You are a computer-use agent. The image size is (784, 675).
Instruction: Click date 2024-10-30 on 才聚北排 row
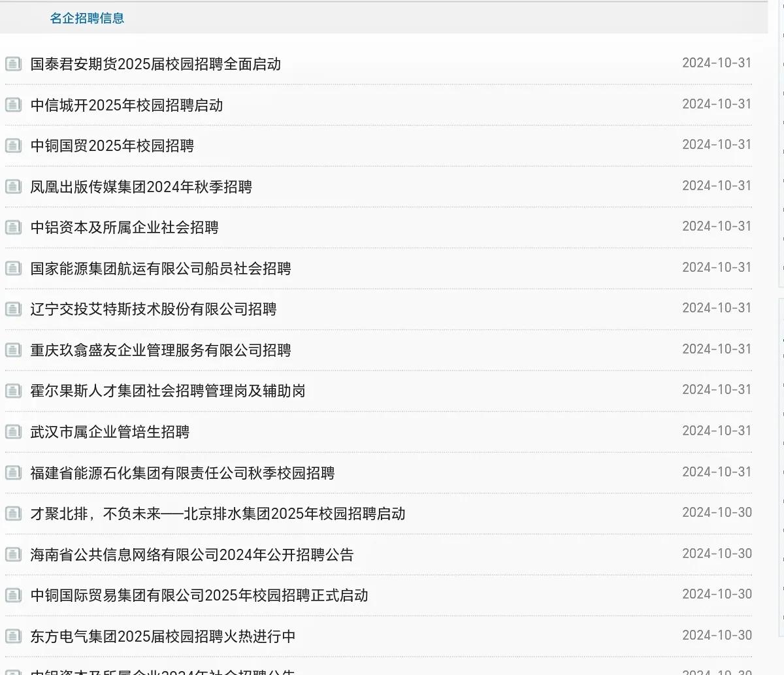coord(717,512)
